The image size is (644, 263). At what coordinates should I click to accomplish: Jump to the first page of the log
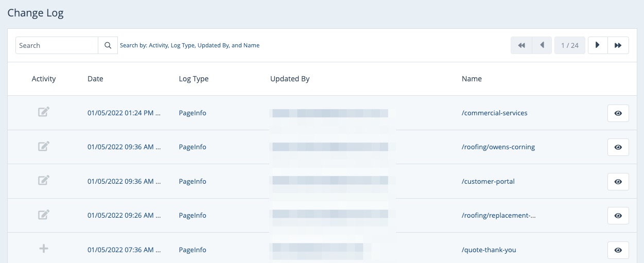click(521, 45)
